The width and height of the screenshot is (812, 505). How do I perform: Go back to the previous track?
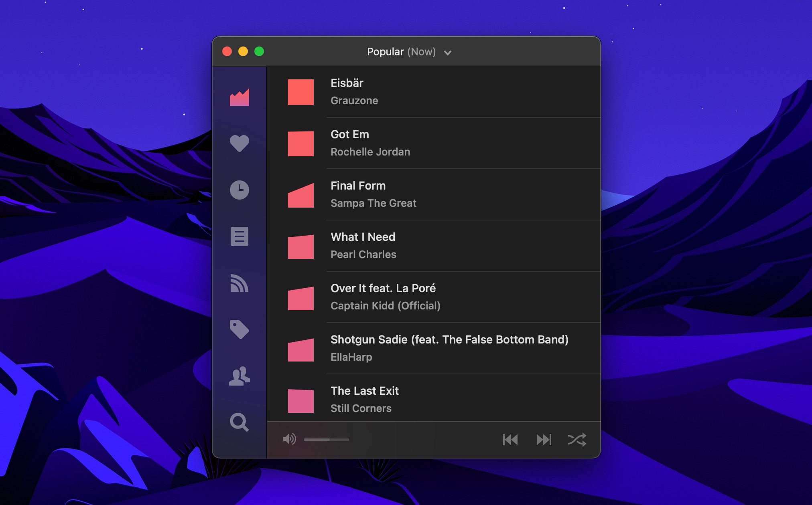tap(510, 440)
